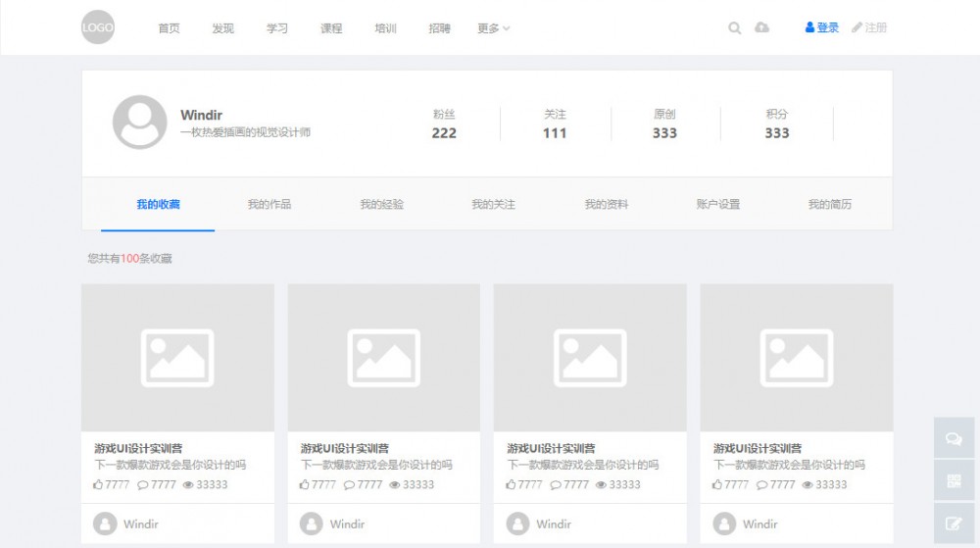Open third card's image thumbnail

[x=590, y=358]
